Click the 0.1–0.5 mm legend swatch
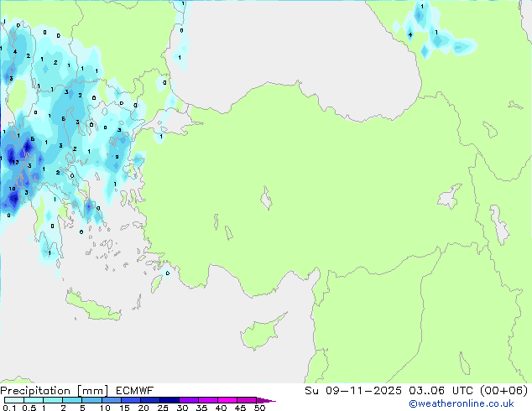The width and height of the screenshot is (532, 411). coord(14,400)
